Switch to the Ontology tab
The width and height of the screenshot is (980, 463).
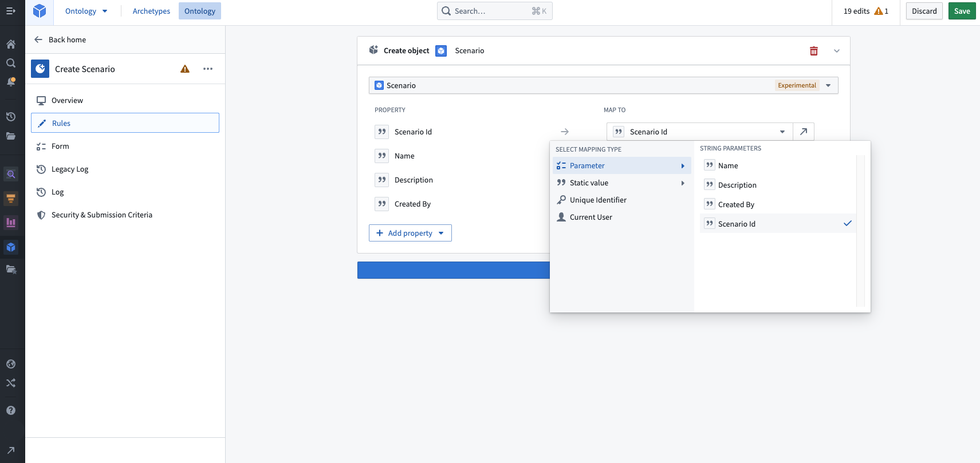pyautogui.click(x=200, y=11)
